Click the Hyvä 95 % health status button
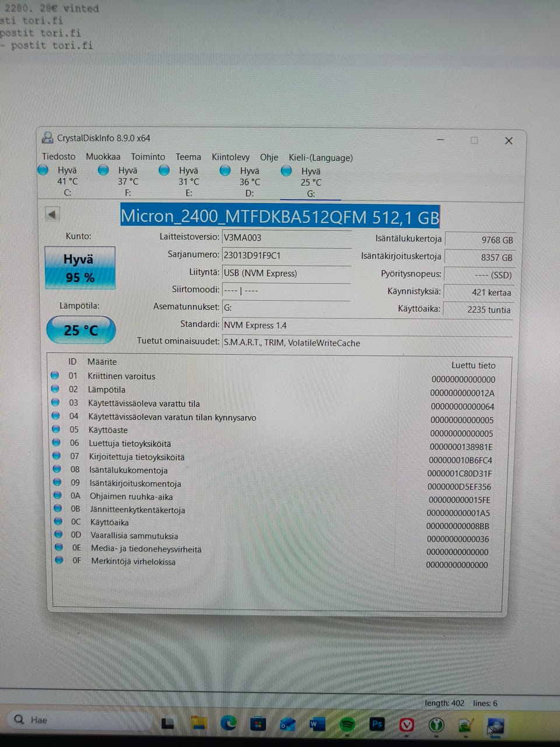Screen dimensions: 560x747 click(x=80, y=268)
